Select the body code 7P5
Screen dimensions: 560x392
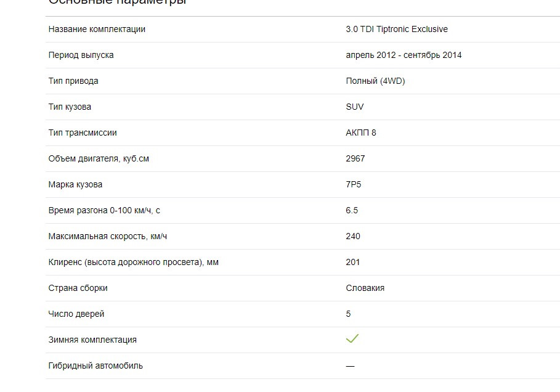353,185
